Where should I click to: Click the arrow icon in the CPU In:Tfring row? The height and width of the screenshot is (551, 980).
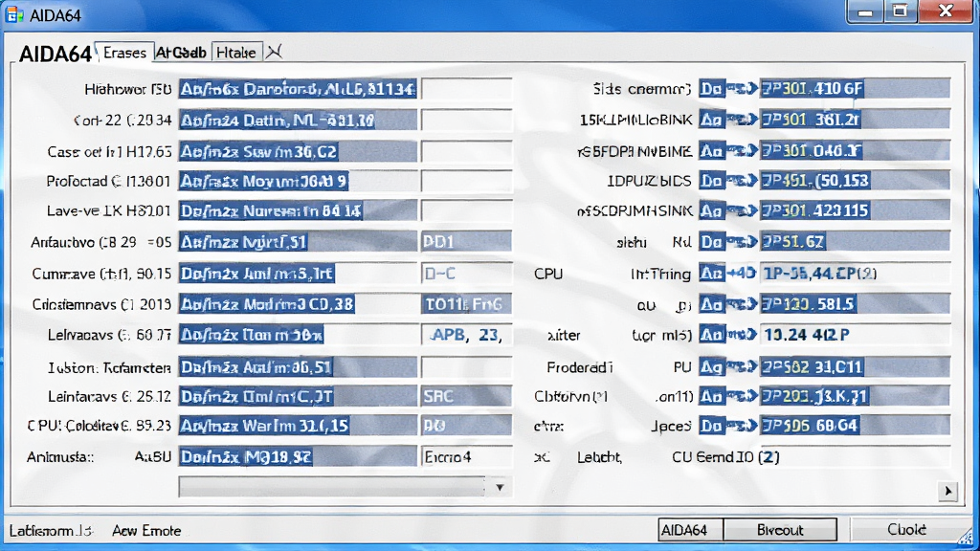pos(742,273)
